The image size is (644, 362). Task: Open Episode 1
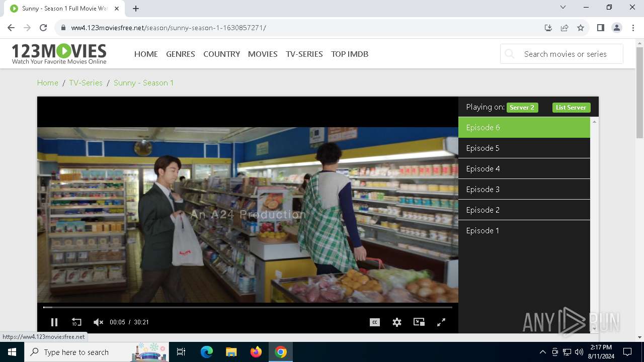tap(524, 231)
